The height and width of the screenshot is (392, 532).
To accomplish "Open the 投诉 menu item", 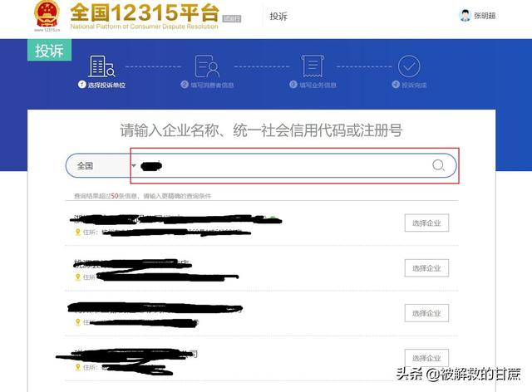I will point(278,17).
